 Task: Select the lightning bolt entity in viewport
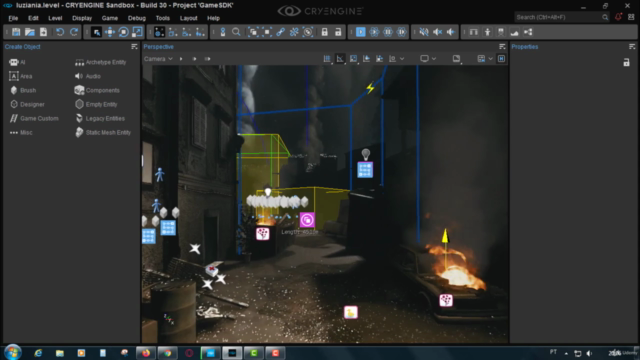pyautogui.click(x=370, y=88)
